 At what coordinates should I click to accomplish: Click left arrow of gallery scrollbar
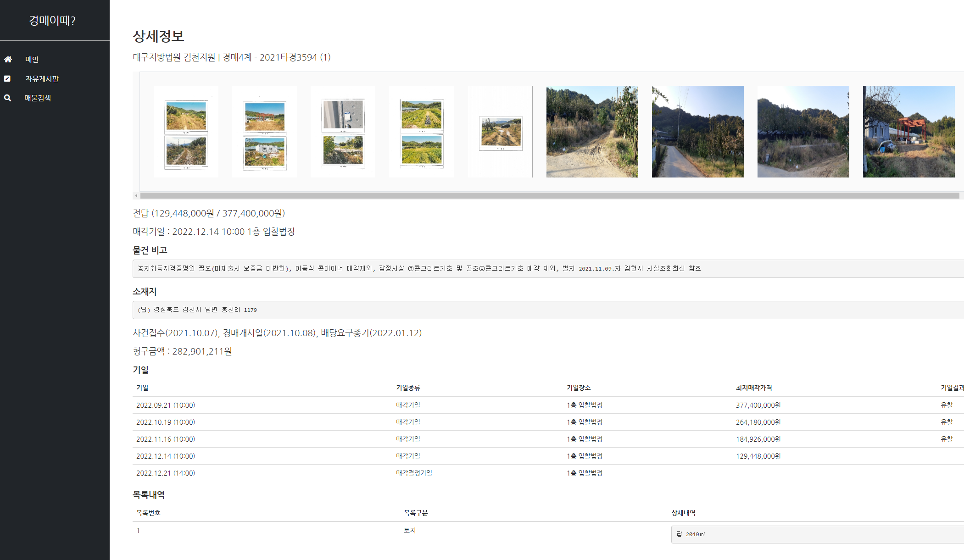tap(136, 196)
